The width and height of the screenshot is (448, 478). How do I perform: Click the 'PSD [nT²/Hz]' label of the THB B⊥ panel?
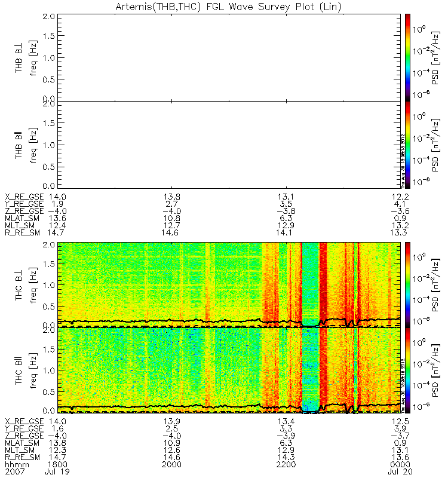[436, 58]
